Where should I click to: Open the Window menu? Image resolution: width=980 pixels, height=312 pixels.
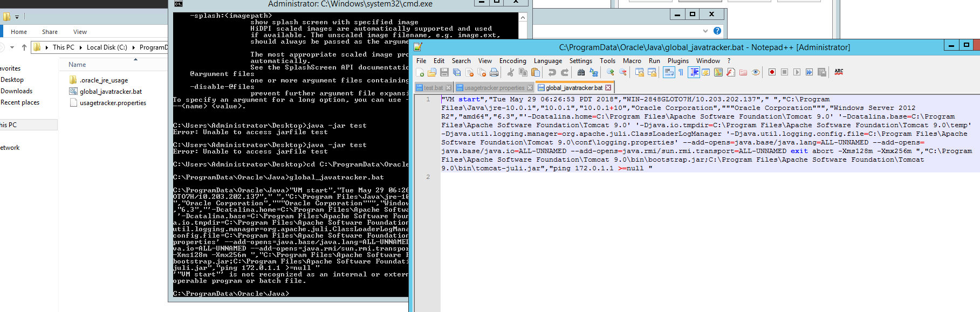click(x=708, y=61)
